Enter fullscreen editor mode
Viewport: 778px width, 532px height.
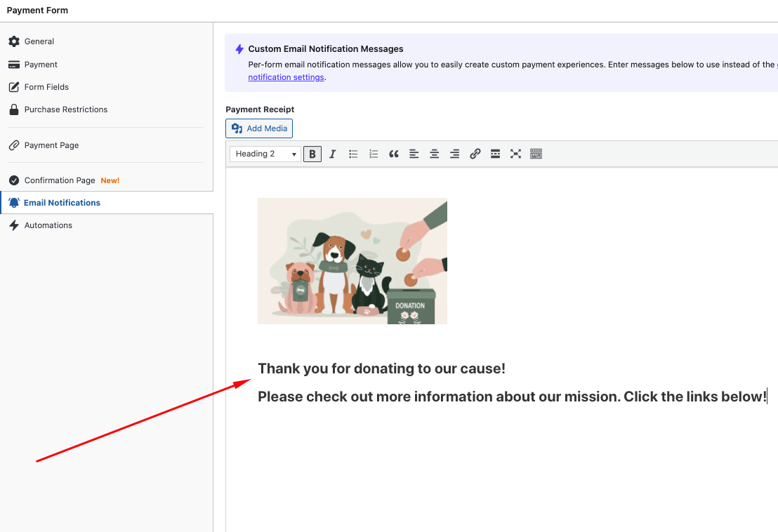tap(516, 154)
